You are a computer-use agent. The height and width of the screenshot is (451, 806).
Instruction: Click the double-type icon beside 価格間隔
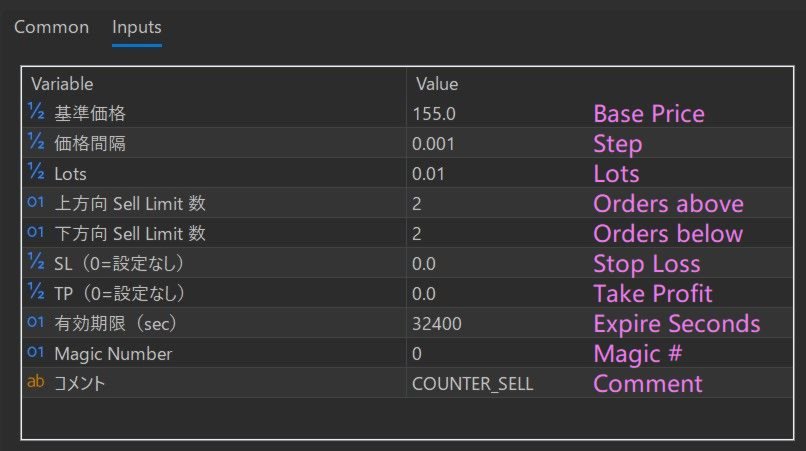pos(37,143)
